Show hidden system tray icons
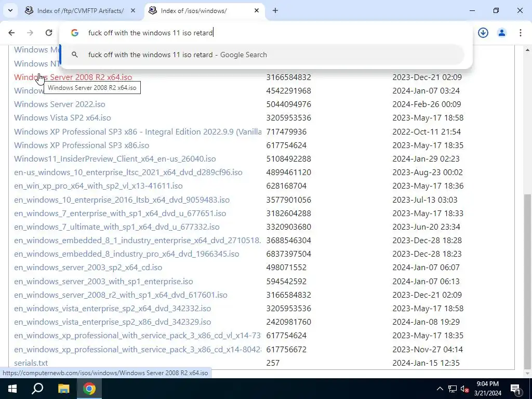 440,389
